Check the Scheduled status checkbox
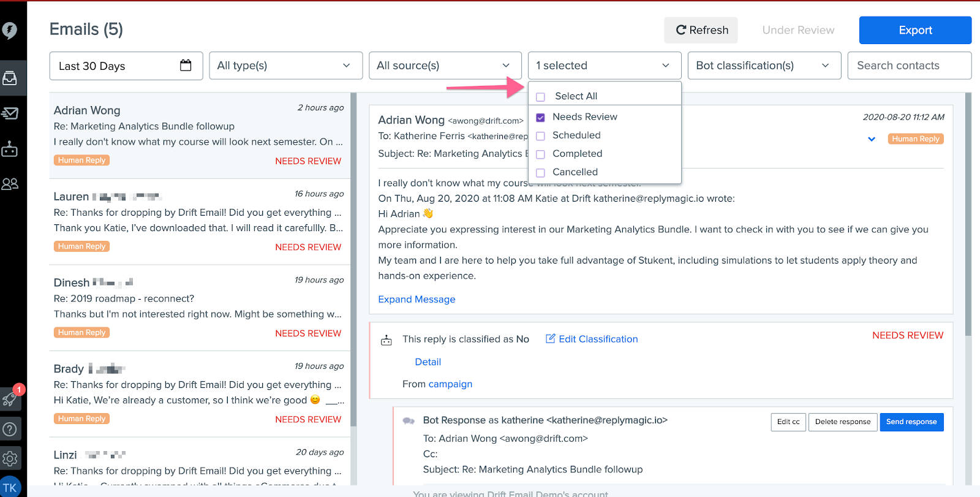Image resolution: width=980 pixels, height=497 pixels. 540,136
